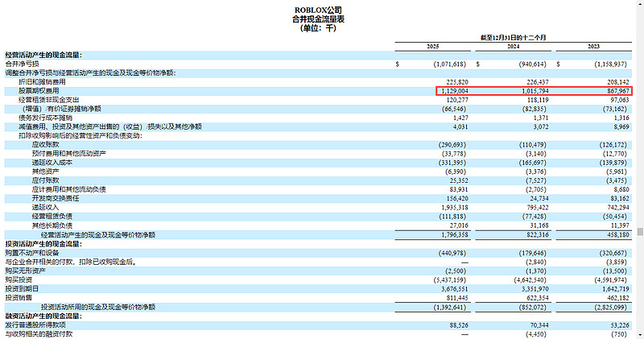Click the 购置不动产和设备 row label
Viewport: 644px width, 339px height.
[x=31, y=253]
